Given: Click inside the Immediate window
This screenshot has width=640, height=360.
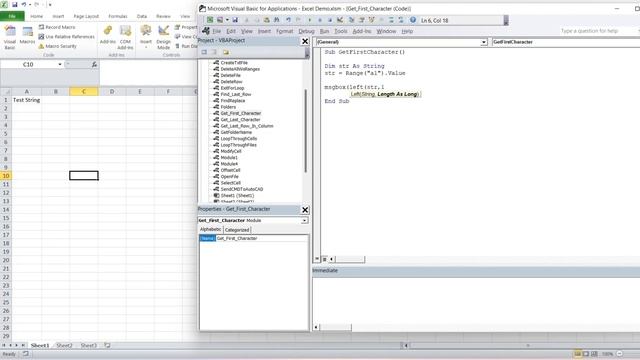Looking at the screenshot, I should tap(476, 300).
